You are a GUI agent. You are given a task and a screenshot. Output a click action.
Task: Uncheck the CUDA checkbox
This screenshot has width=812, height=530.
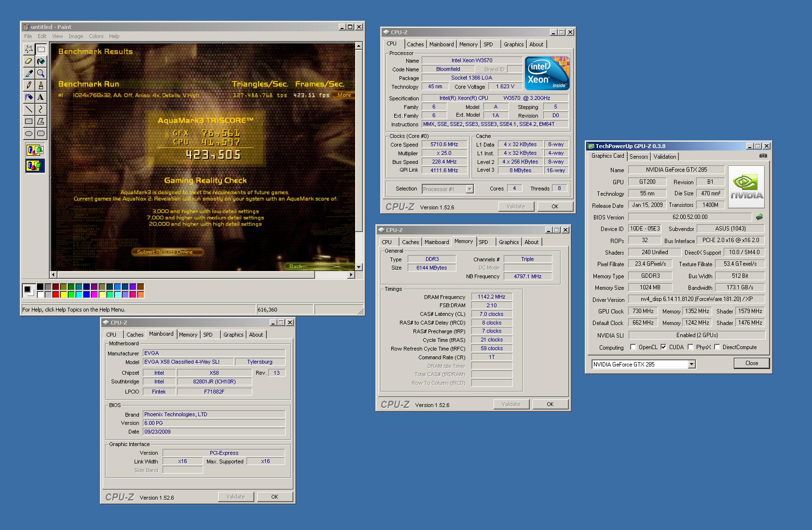coord(663,347)
